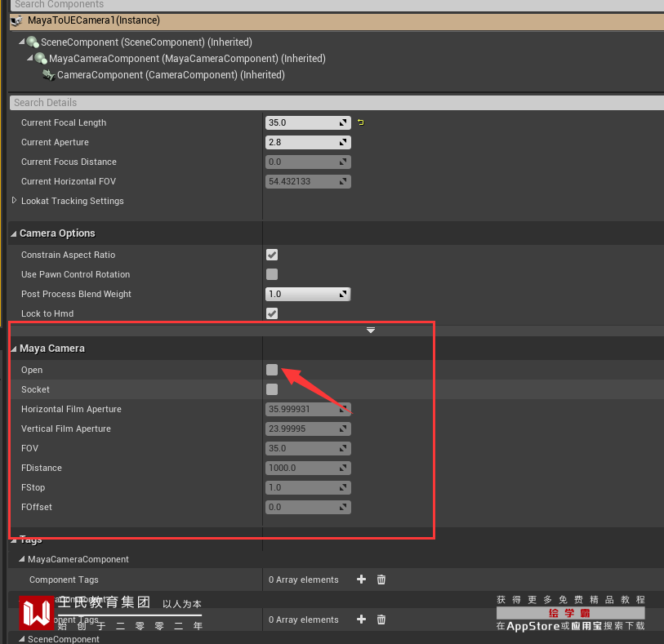Click Current Focal Length value 35.0
The width and height of the screenshot is (664, 644).
[x=308, y=122]
